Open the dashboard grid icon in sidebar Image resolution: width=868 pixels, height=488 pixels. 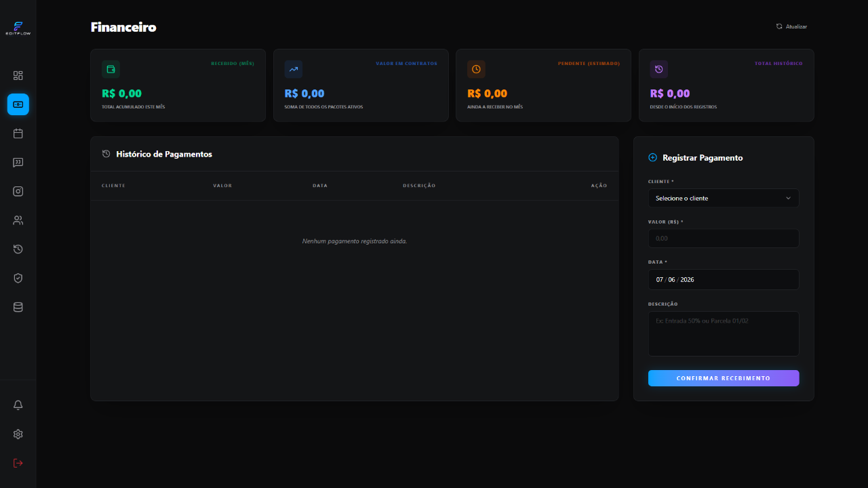coord(18,75)
